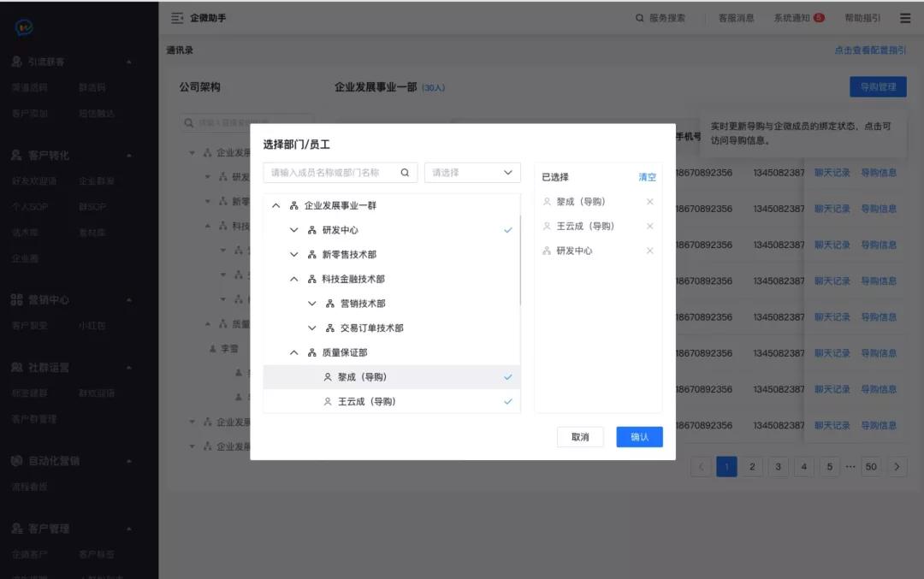Screen dimensions: 924x579
Task: Open the 请选择 dropdown in the dialog
Action: (x=472, y=172)
